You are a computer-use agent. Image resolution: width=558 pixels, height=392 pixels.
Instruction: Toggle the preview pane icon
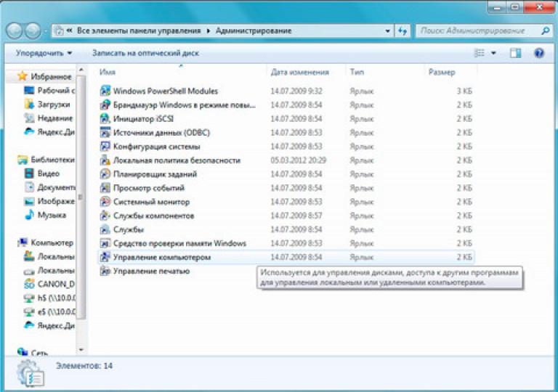515,53
